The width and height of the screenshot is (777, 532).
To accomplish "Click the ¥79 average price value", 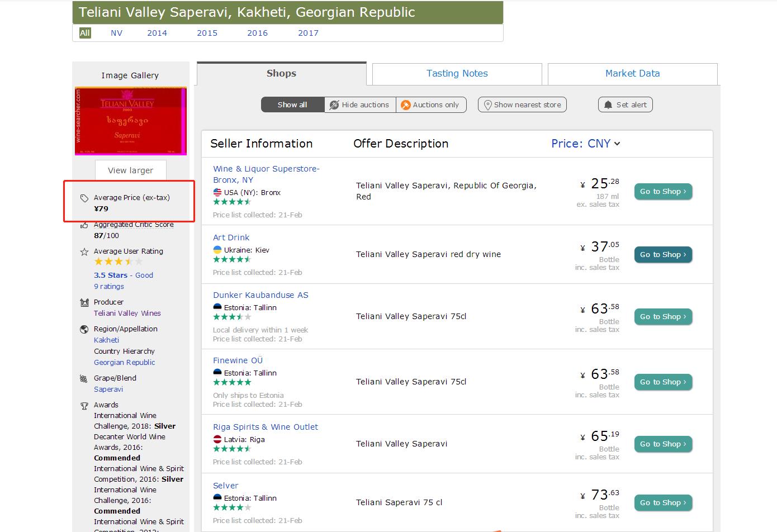I will tap(101, 209).
